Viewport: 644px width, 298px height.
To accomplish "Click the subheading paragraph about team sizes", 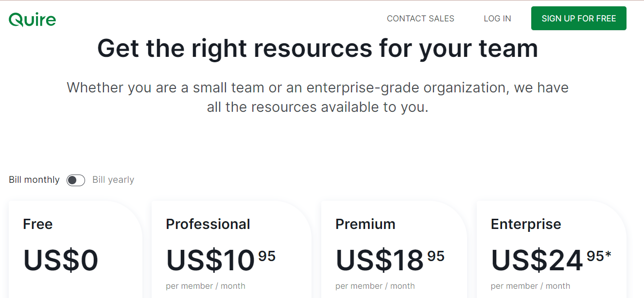I will click(x=317, y=97).
